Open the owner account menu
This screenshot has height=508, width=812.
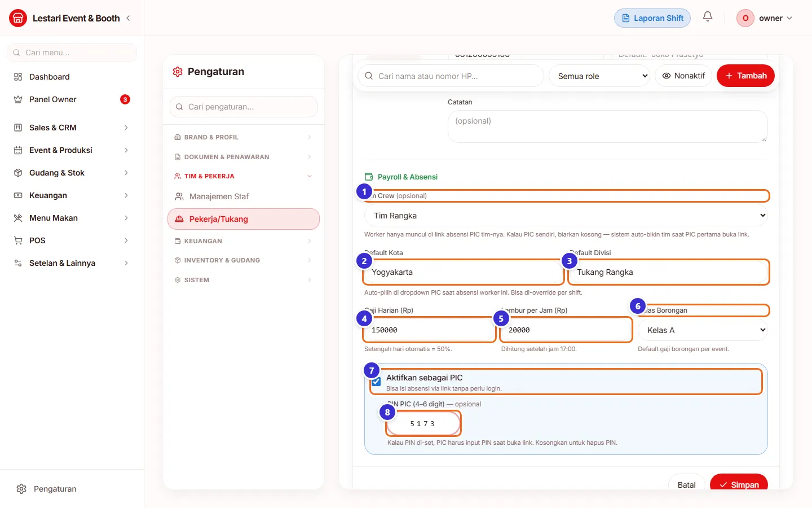(x=765, y=18)
